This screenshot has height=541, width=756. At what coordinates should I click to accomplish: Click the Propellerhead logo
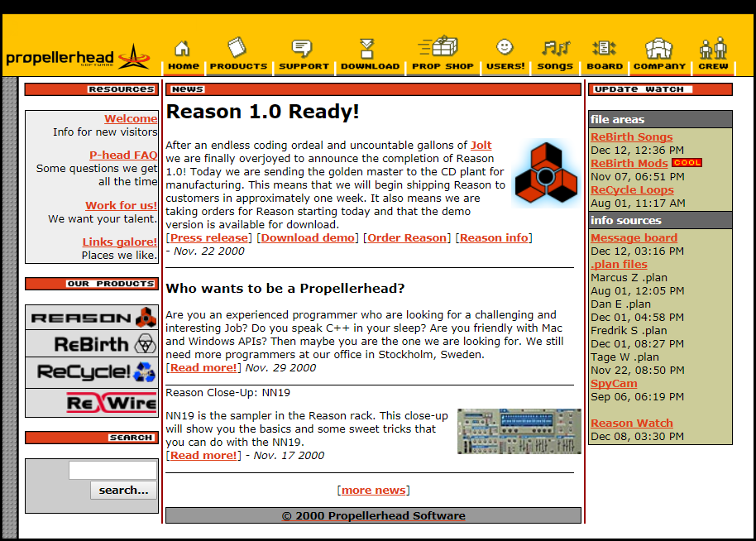(x=78, y=58)
